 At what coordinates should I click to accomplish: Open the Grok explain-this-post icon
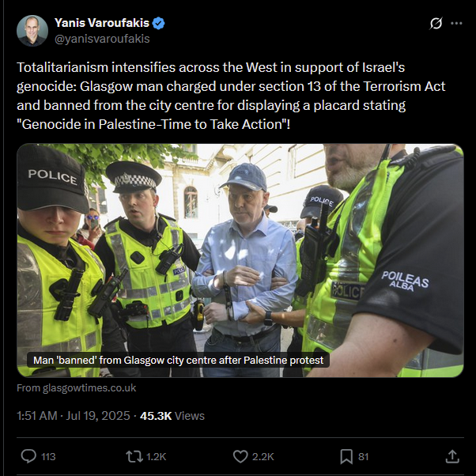(436, 24)
